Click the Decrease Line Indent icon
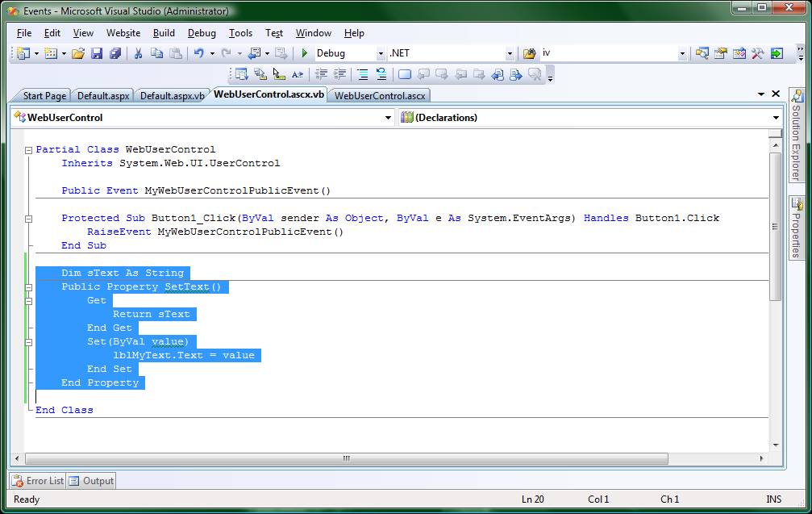812x514 pixels. (x=321, y=74)
